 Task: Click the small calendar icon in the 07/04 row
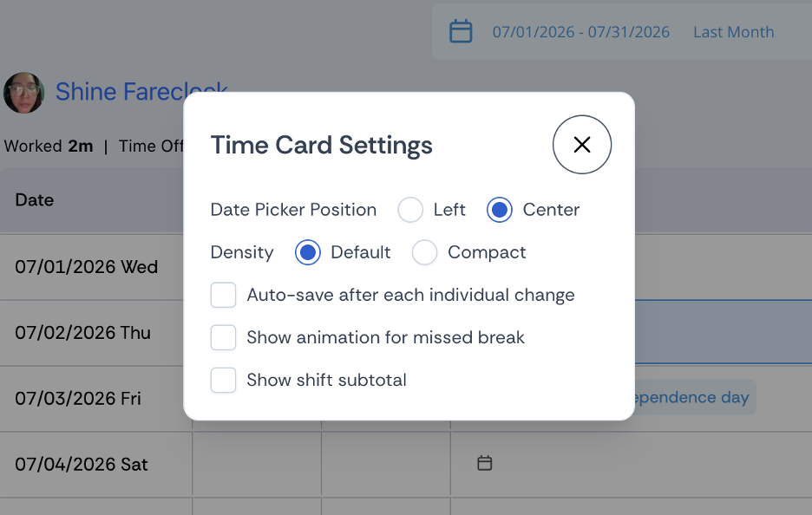click(x=485, y=463)
